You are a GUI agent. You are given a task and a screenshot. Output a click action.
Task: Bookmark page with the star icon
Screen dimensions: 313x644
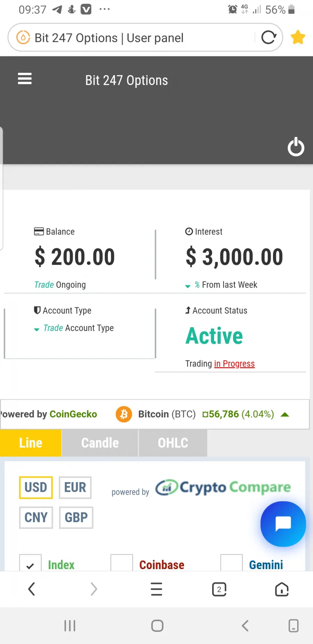point(298,38)
